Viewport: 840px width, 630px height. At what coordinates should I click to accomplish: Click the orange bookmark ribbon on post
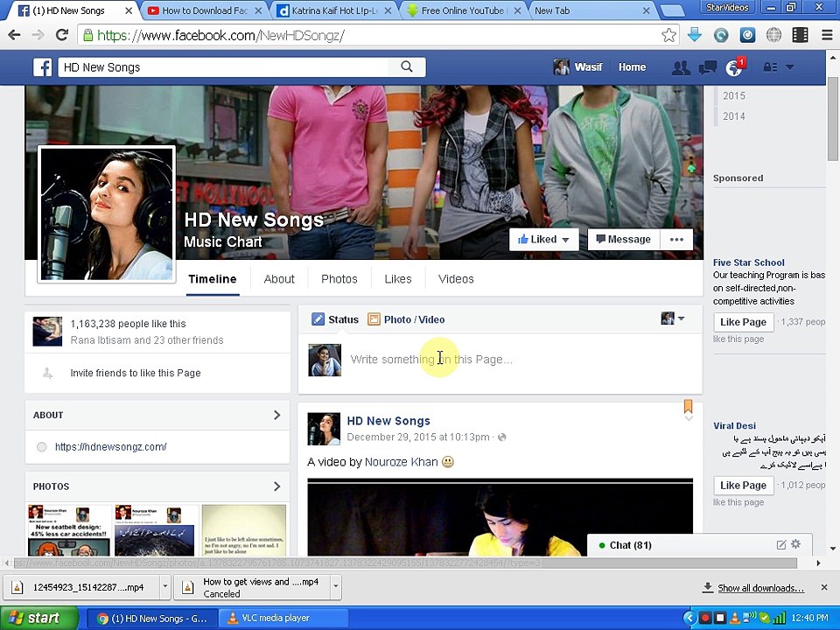point(689,406)
